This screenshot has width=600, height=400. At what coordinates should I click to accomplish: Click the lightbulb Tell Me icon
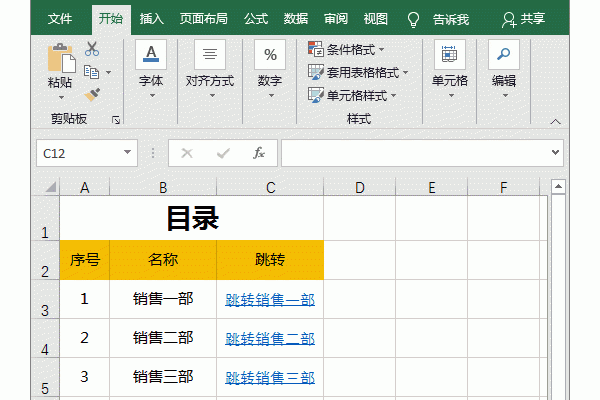413,19
